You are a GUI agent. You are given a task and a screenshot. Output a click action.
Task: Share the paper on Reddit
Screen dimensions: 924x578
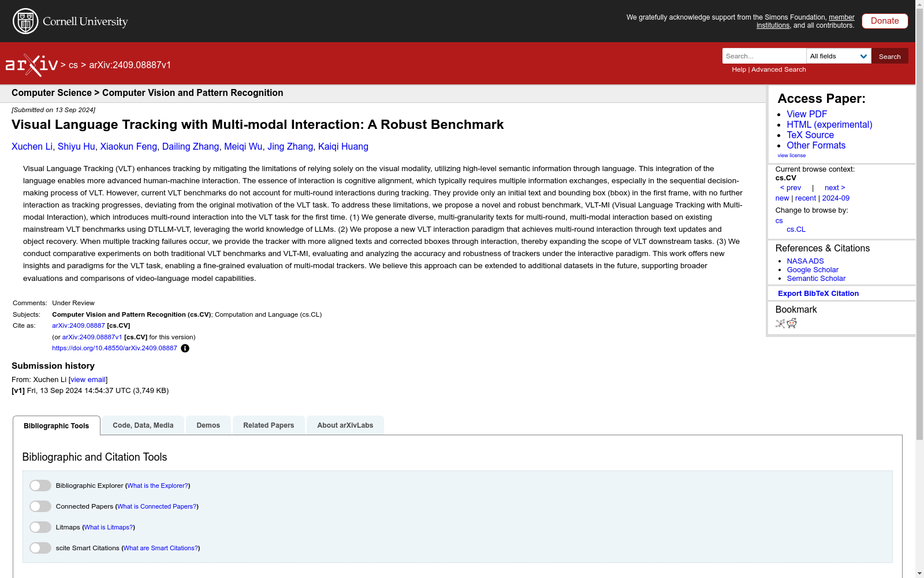792,324
